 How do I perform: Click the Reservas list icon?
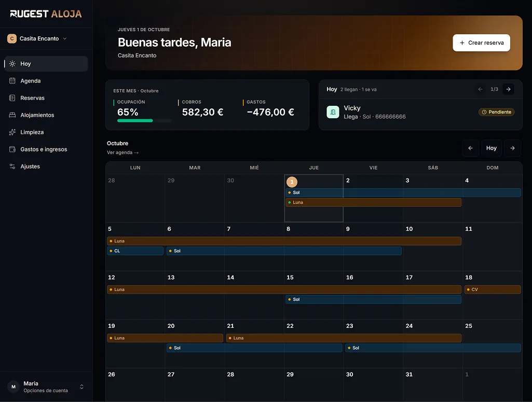point(12,98)
